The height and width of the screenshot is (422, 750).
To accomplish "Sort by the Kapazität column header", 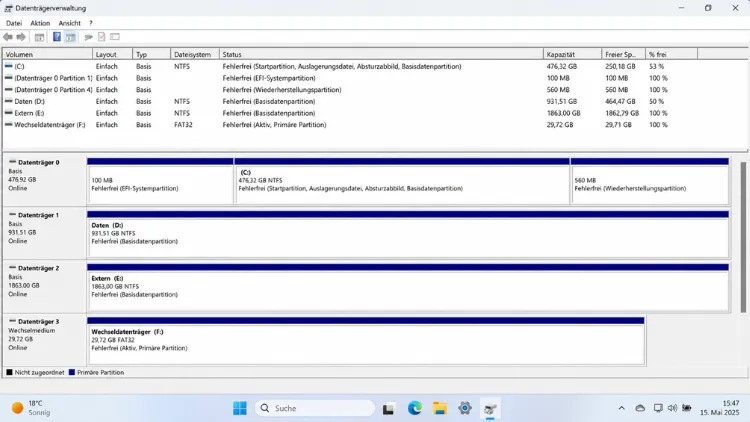I will click(573, 55).
